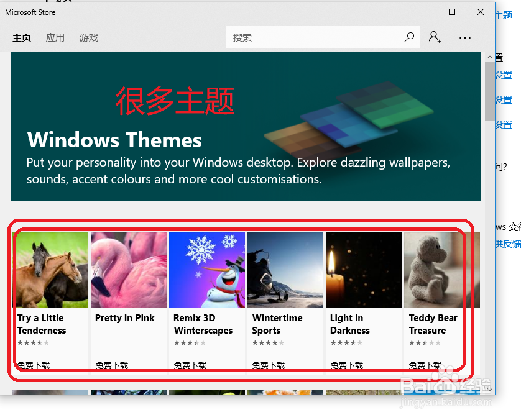Click 免费下载 under Pretty in Pink

[x=112, y=365]
